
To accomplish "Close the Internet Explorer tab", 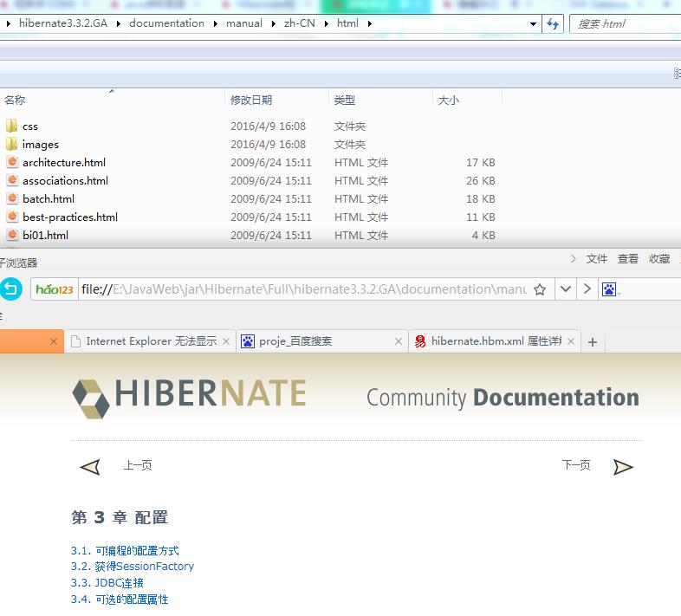I will coord(226,341).
